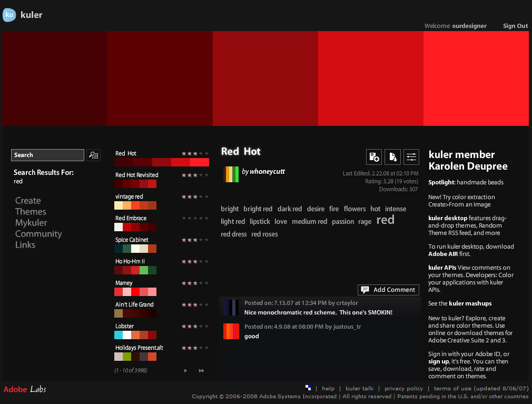This screenshot has height=404, width=532.
Task: Click the 'passion' tag
Action: click(343, 222)
